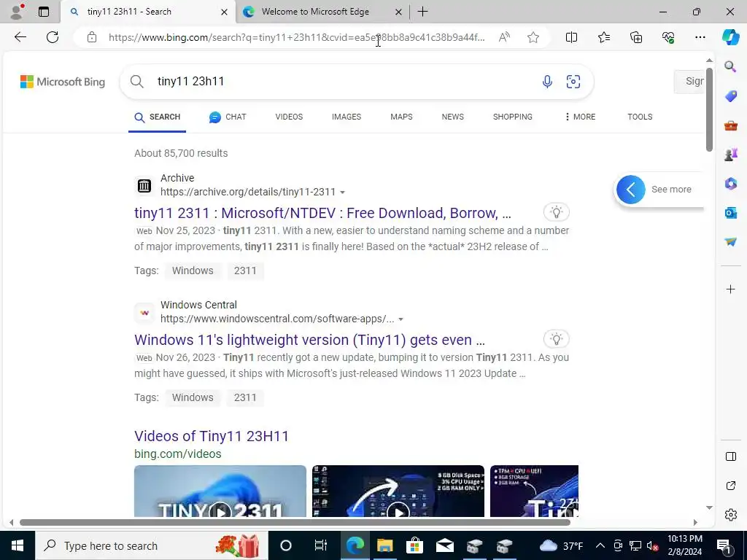The height and width of the screenshot is (560, 747).
Task: Open File Explorer from taskbar
Action: pyautogui.click(x=384, y=545)
